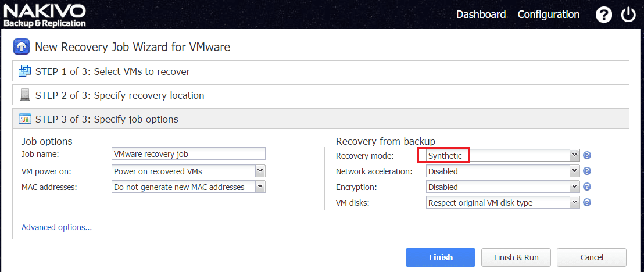This screenshot has width=644, height=272.
Task: Click the Step 2 recovery location icon
Action: (24, 95)
